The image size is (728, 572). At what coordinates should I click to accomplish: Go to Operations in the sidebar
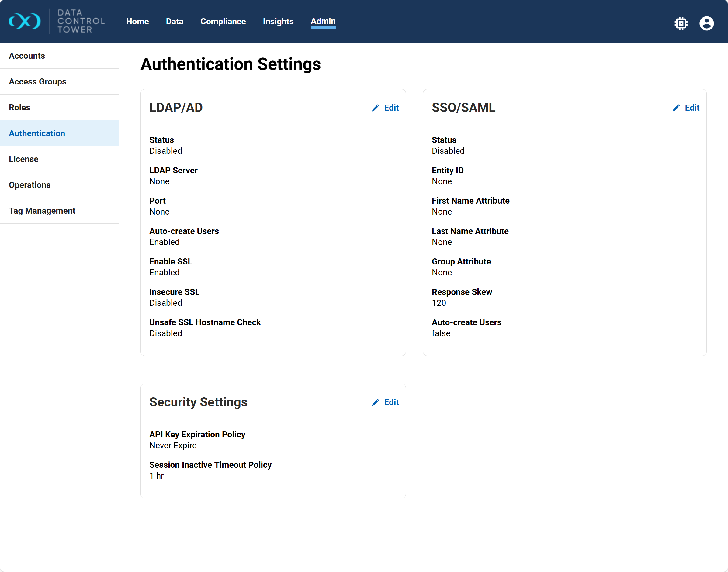pyautogui.click(x=29, y=185)
